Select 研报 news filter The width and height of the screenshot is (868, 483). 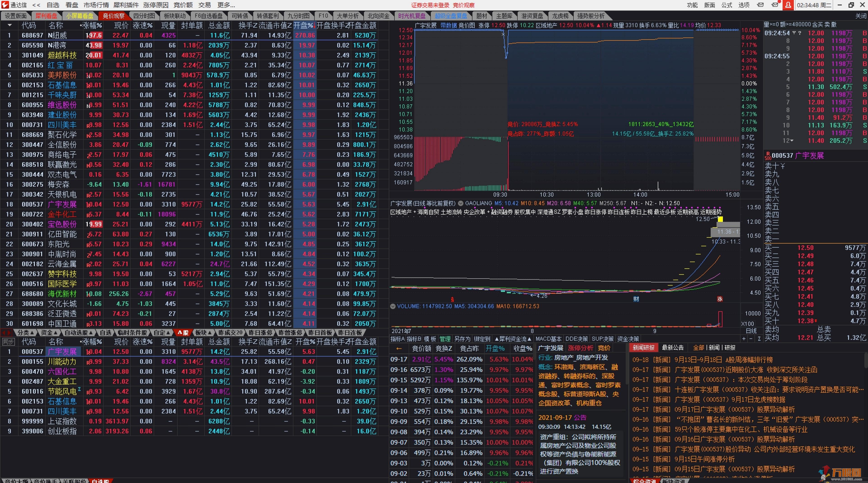pos(730,348)
